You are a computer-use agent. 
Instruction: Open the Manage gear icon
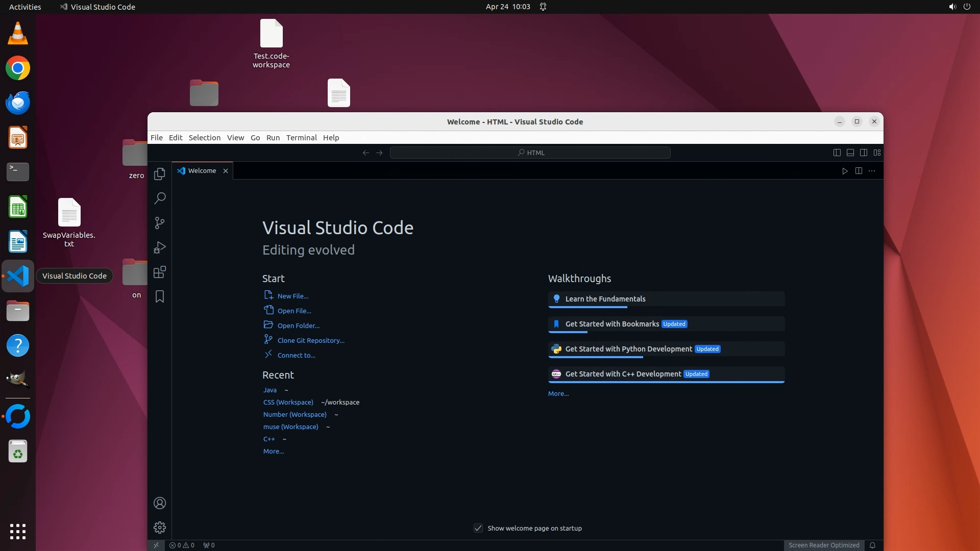(160, 527)
